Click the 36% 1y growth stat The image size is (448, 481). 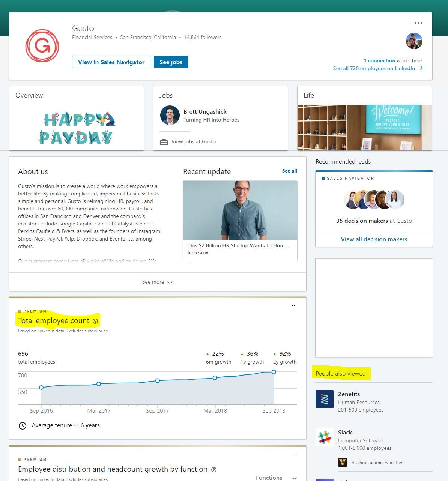[252, 358]
